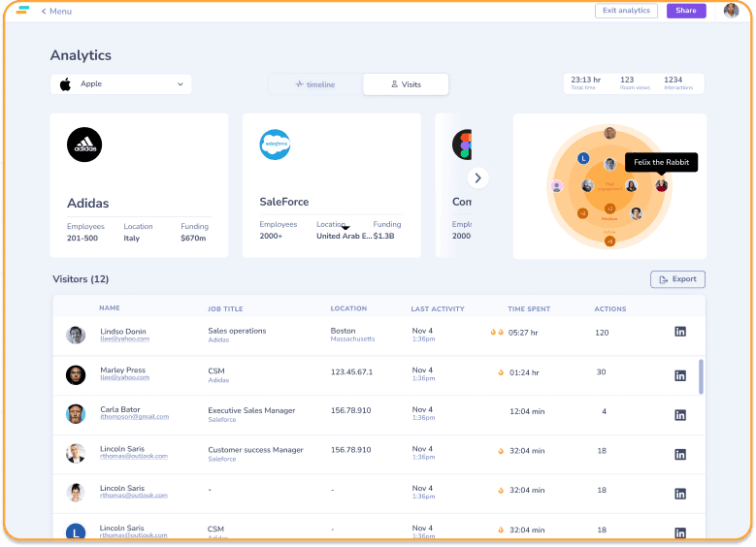Image resolution: width=756 pixels, height=547 pixels.
Task: Click the jthompson@gmail.com email link
Action: (135, 417)
